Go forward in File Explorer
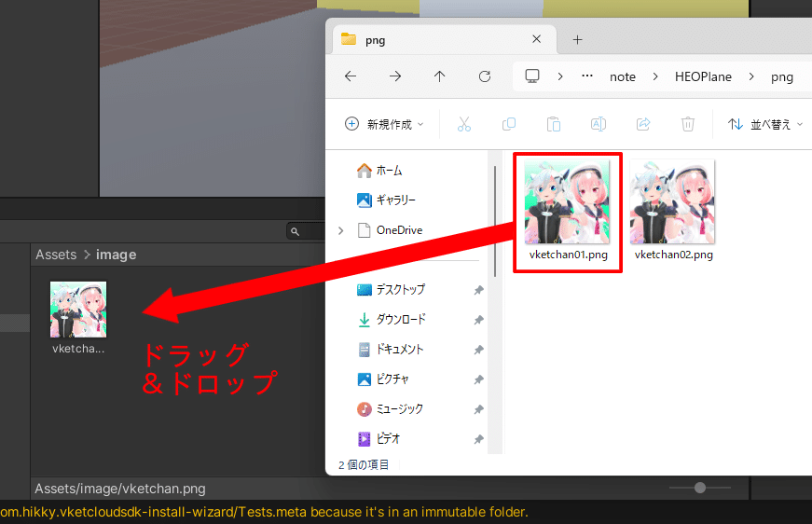 coord(395,76)
